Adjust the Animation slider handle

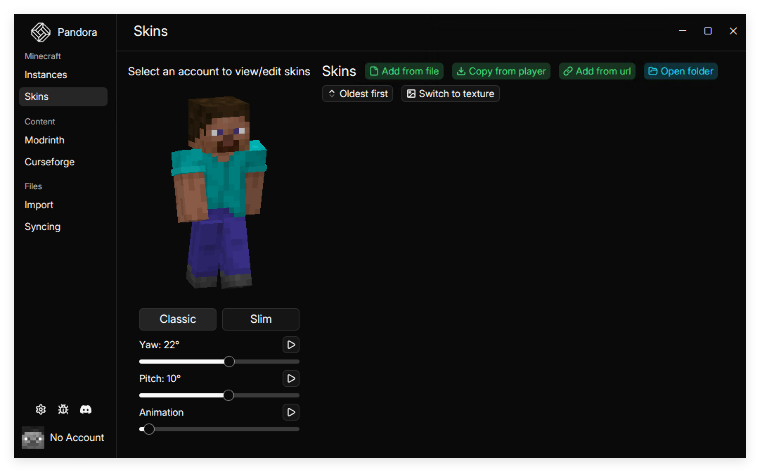click(x=149, y=429)
